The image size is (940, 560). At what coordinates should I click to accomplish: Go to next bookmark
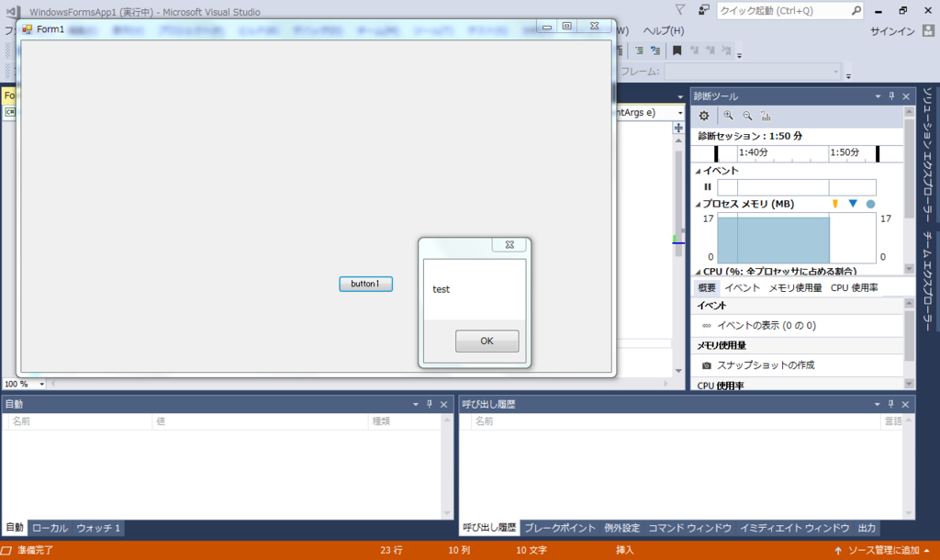pyautogui.click(x=711, y=50)
